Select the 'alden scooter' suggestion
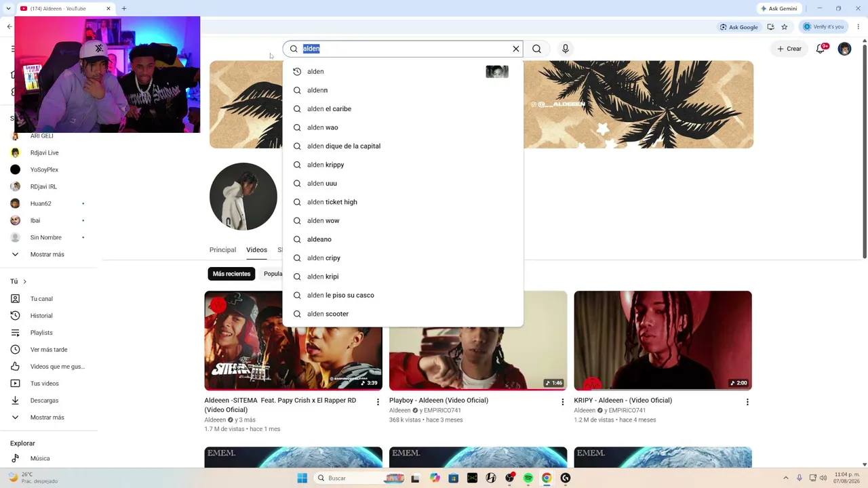The image size is (868, 488). tap(403, 314)
